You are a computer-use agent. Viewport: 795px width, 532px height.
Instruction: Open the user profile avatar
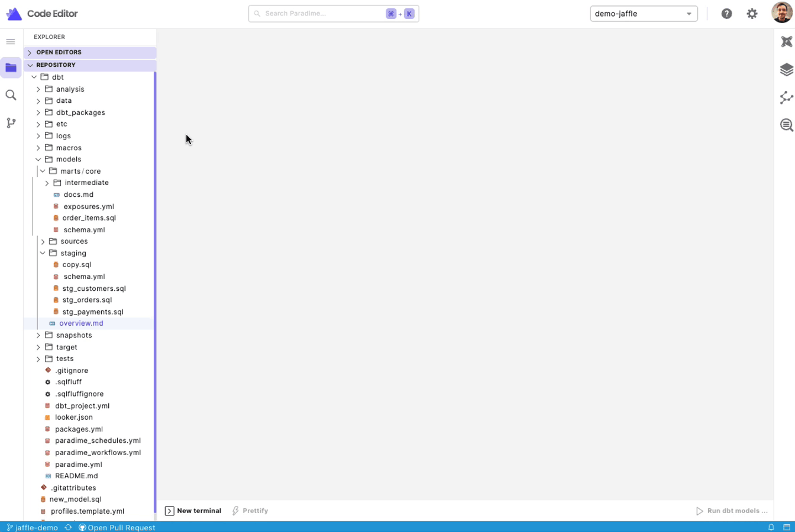point(782,12)
